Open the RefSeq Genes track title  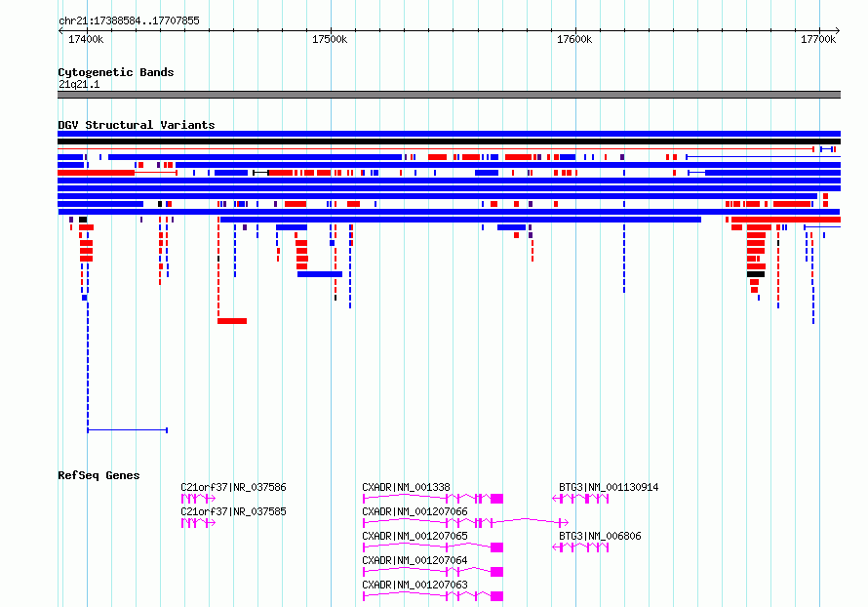point(99,475)
